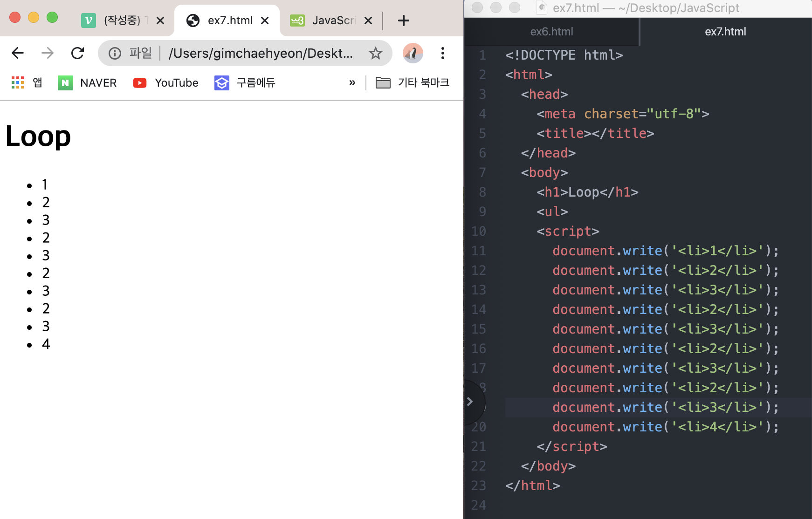This screenshot has width=812, height=519.
Task: Reload the ex7.html page
Action: pyautogui.click(x=77, y=53)
